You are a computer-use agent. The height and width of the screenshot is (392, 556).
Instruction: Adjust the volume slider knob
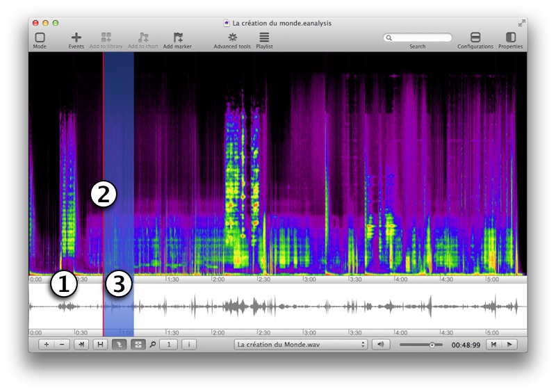coord(432,345)
